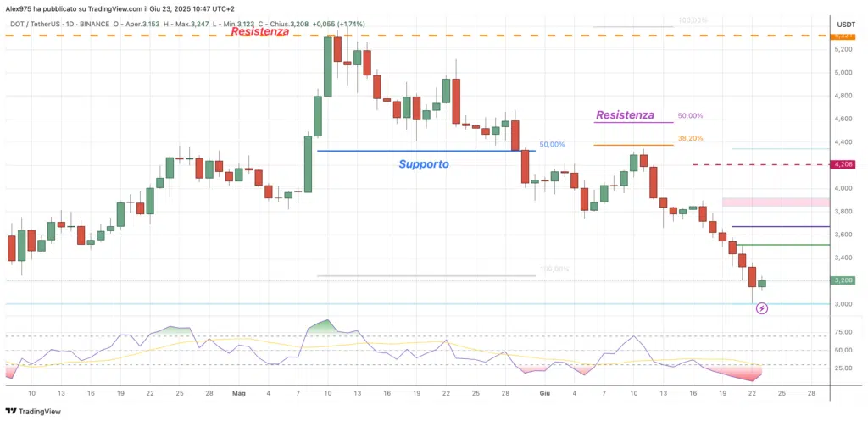Click the 'Giu' month label on the time axis

click(543, 393)
